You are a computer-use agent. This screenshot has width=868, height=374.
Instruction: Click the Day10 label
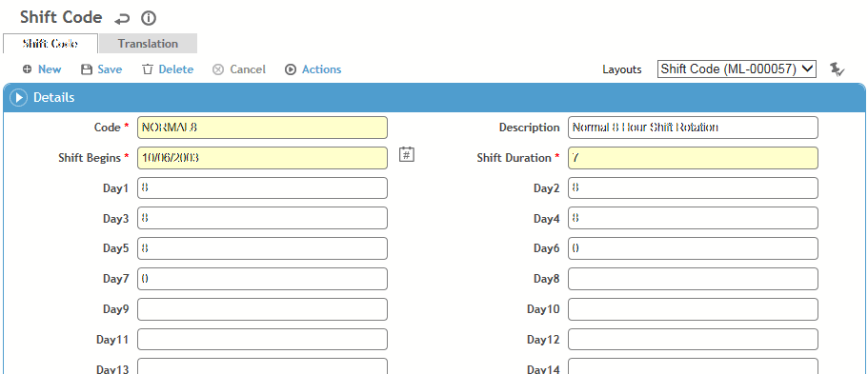point(543,309)
